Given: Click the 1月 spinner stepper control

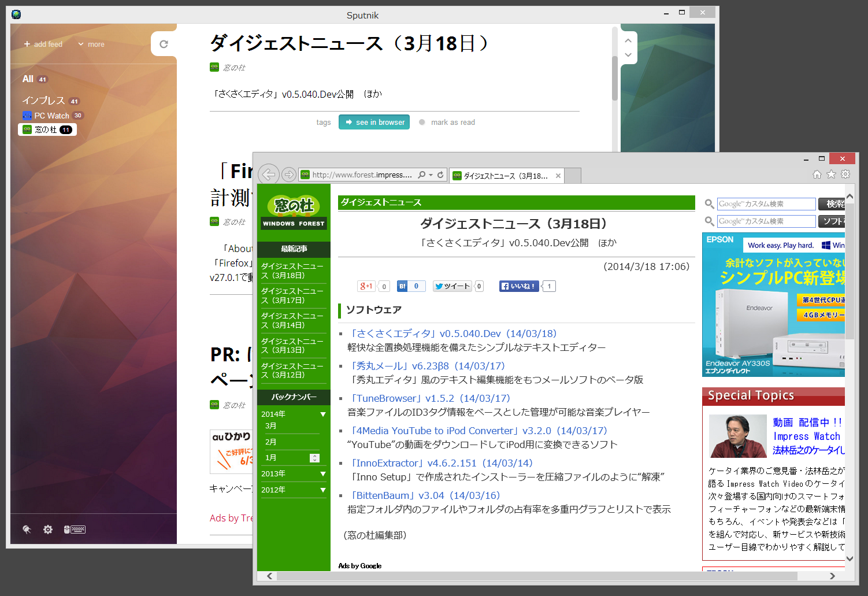Looking at the screenshot, I should [314, 457].
